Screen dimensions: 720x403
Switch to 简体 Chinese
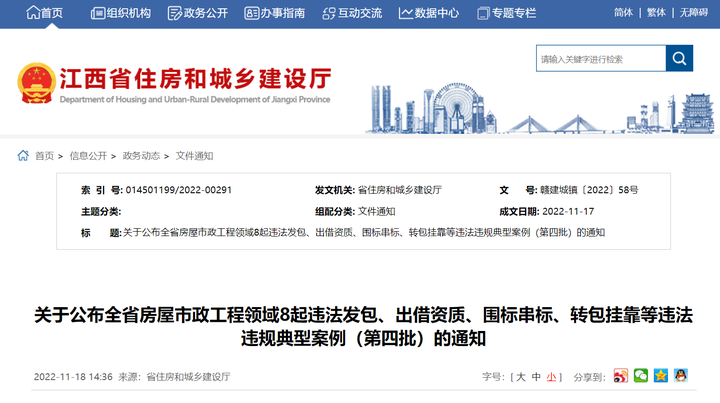(x=624, y=13)
